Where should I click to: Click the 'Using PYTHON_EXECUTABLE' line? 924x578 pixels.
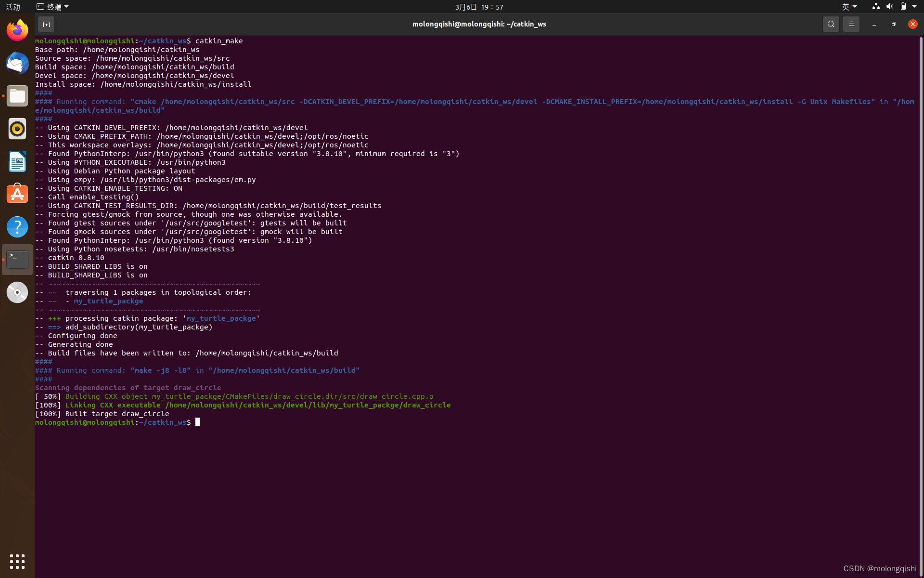(x=130, y=162)
